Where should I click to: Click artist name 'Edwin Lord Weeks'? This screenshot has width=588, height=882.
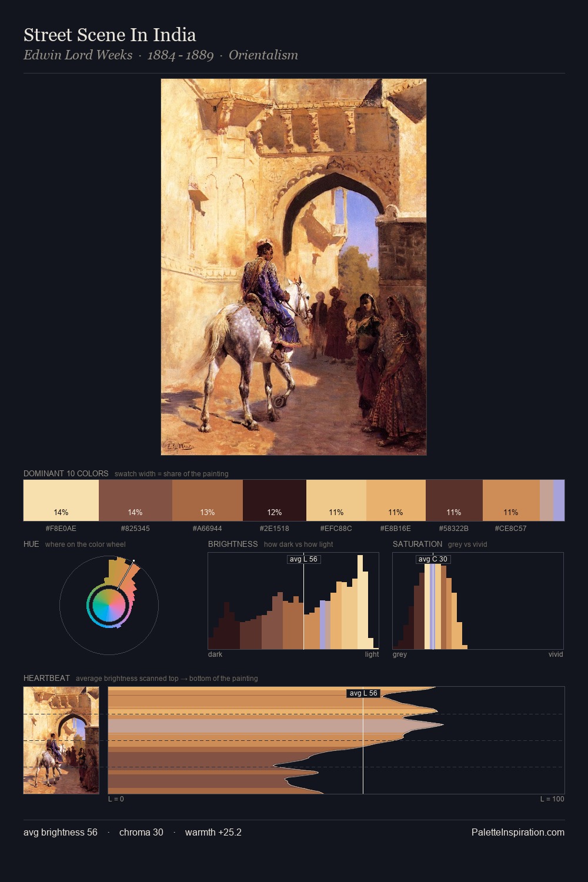[x=78, y=55]
